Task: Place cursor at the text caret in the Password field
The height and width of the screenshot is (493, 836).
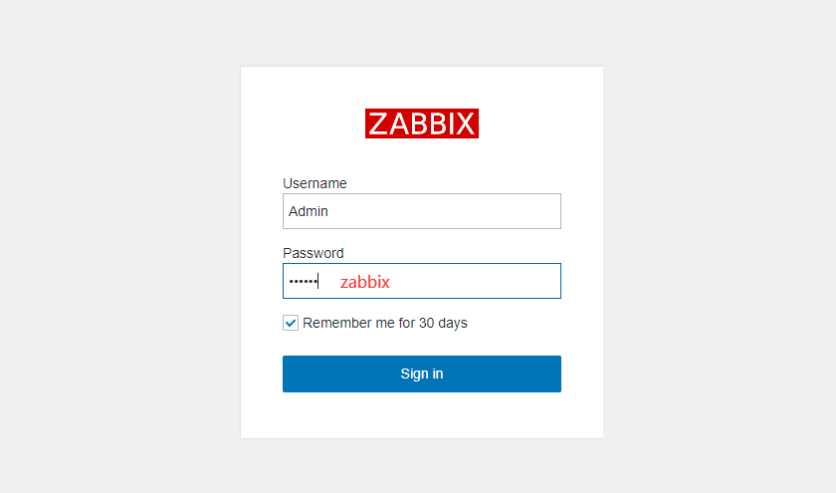Action: [x=318, y=281]
